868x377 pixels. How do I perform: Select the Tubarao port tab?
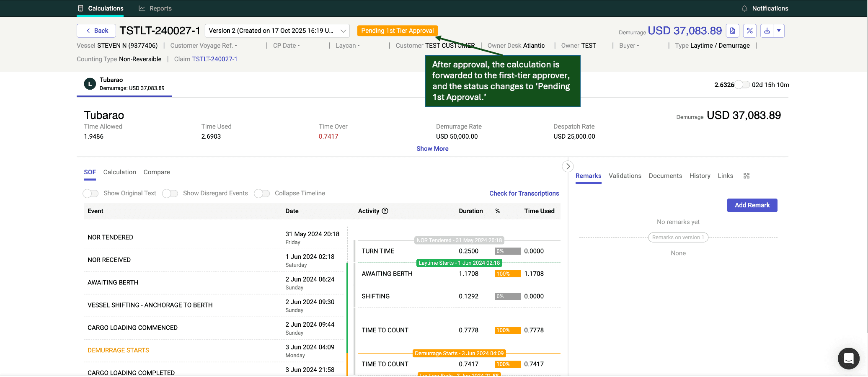(124, 84)
